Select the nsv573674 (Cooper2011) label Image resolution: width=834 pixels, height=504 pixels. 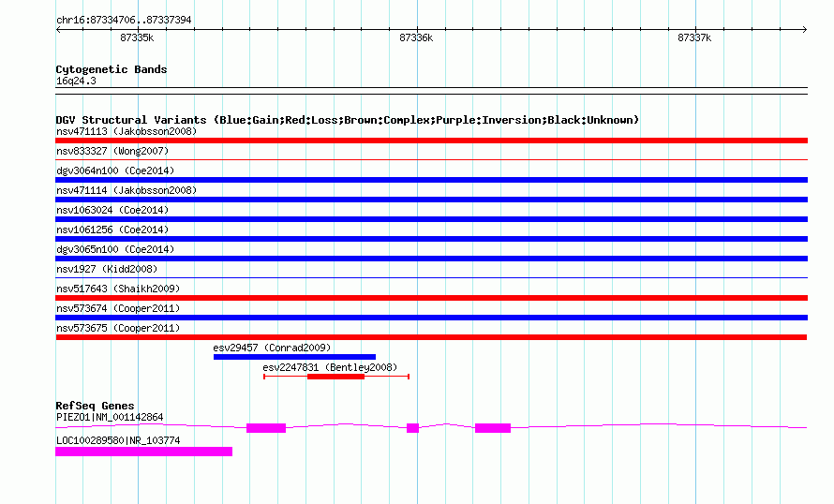pyautogui.click(x=118, y=308)
